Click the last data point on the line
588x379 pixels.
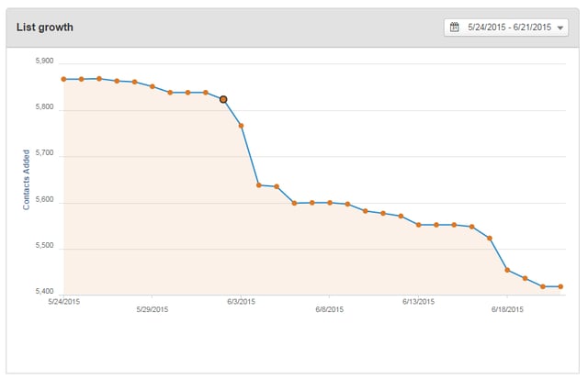click(560, 286)
